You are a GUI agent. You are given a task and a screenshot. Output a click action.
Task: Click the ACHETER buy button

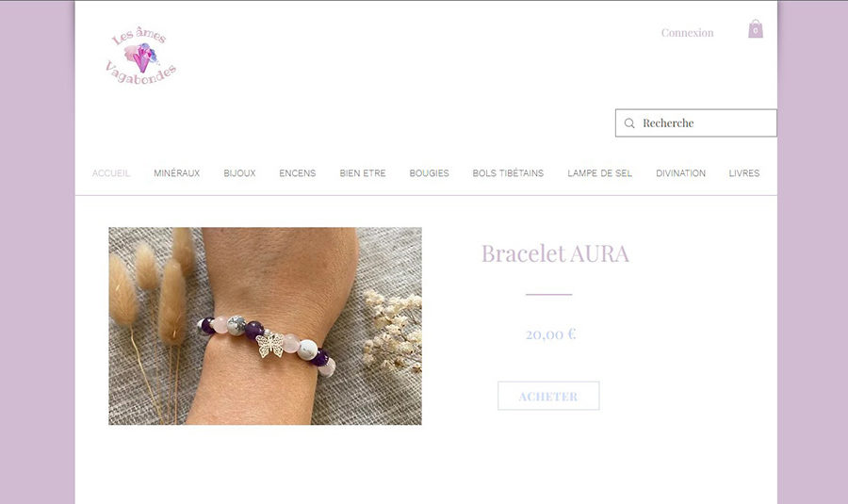[x=548, y=396]
